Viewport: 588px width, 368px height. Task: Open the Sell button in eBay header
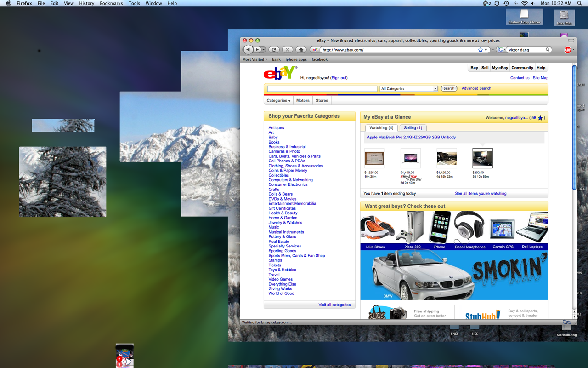click(485, 68)
